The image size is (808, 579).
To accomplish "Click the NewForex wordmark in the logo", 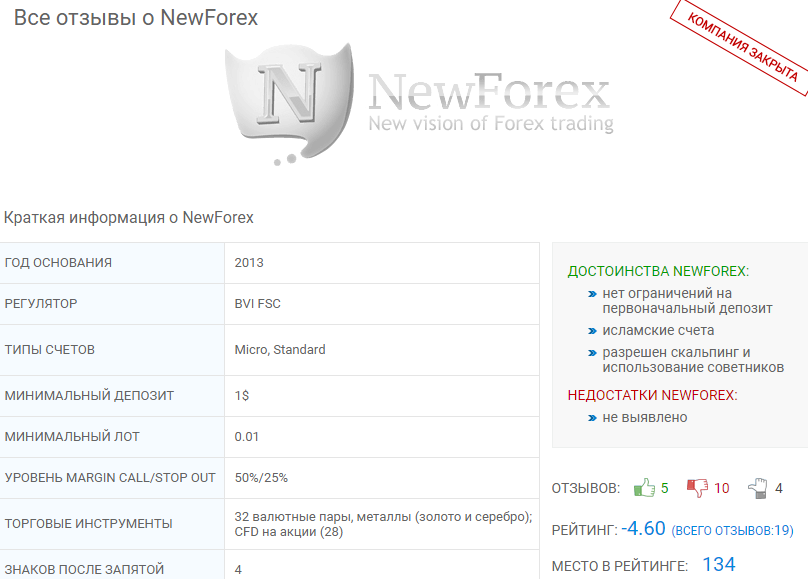I will (x=489, y=92).
